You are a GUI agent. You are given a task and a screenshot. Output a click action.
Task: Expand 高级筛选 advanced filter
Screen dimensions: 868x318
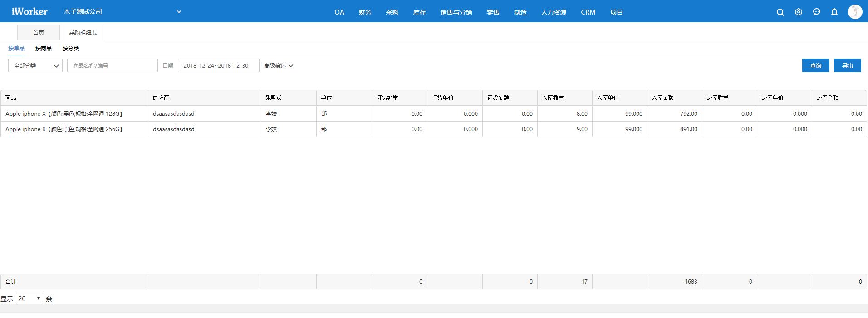click(x=279, y=66)
